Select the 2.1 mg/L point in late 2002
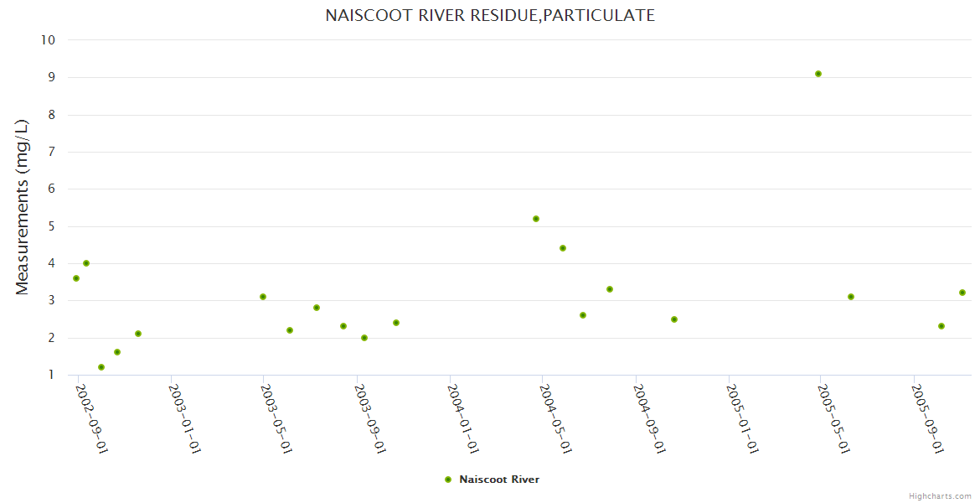Screen dimensions: 980x503 pos(138,334)
